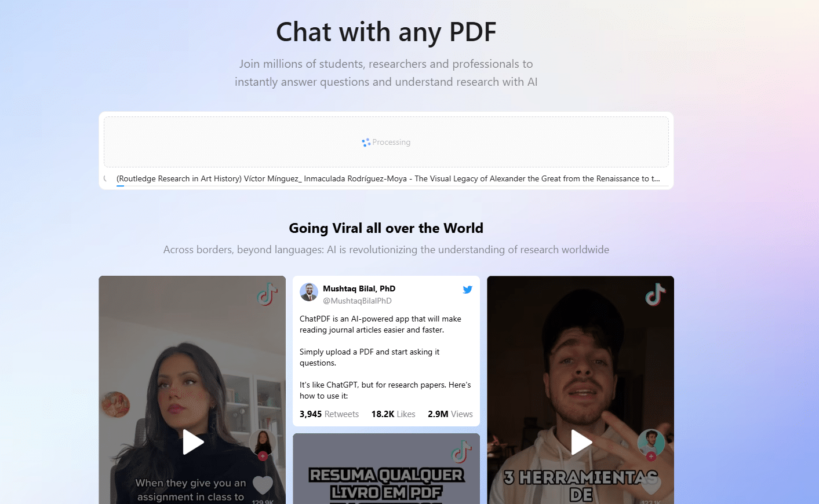Image resolution: width=819 pixels, height=504 pixels.
Task: Click 'Simply upload a PDF' tweet paragraph
Action: (369, 357)
